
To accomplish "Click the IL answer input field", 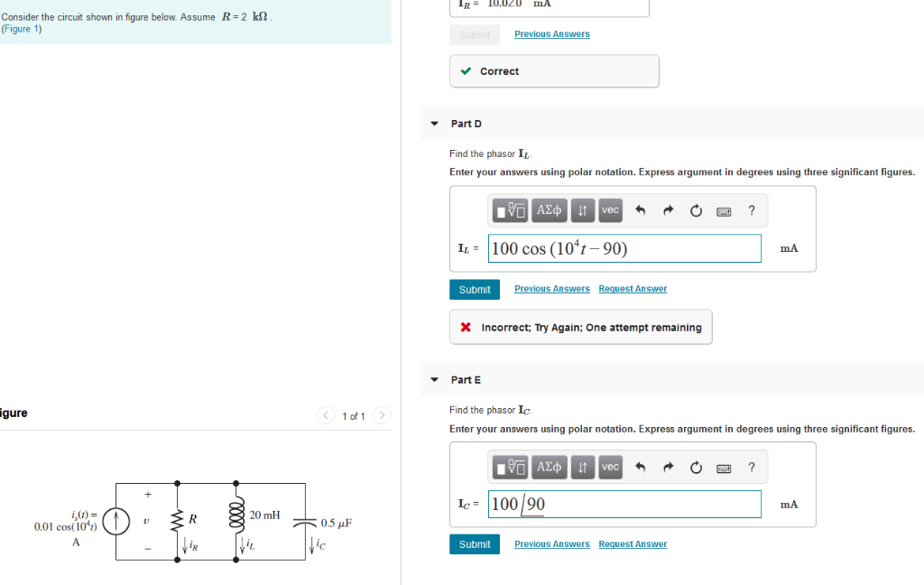I will (624, 248).
